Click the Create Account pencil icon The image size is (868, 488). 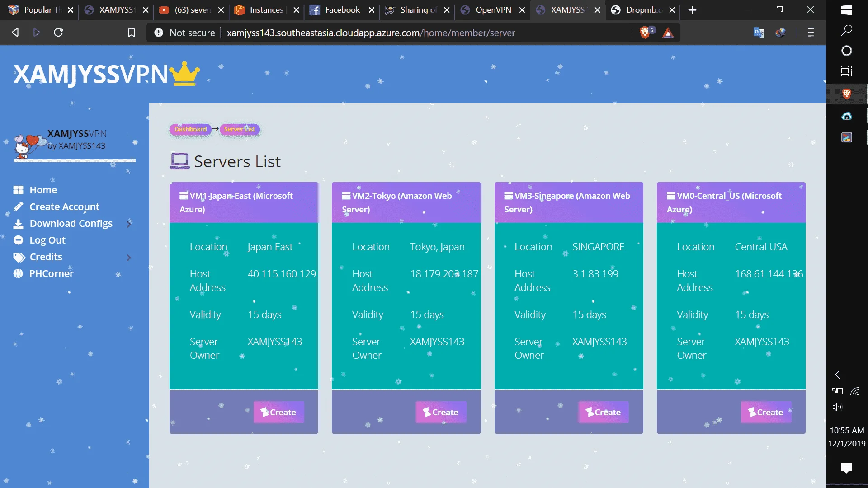pyautogui.click(x=18, y=206)
